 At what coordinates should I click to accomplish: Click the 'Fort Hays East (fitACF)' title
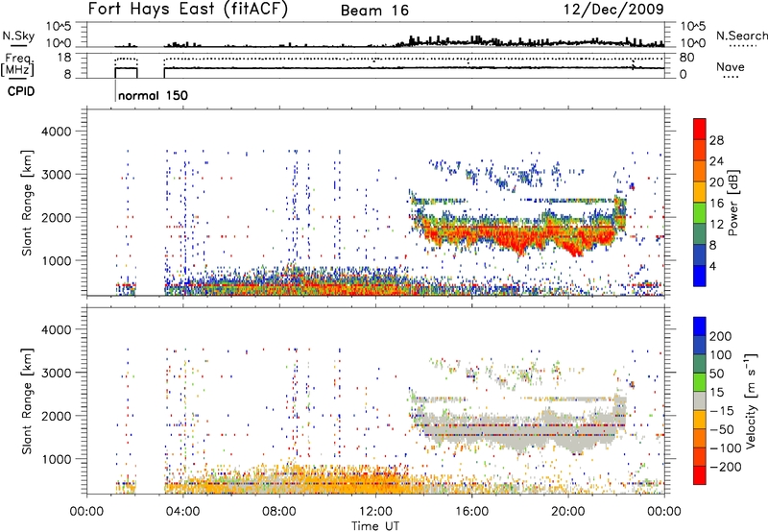(x=188, y=9)
